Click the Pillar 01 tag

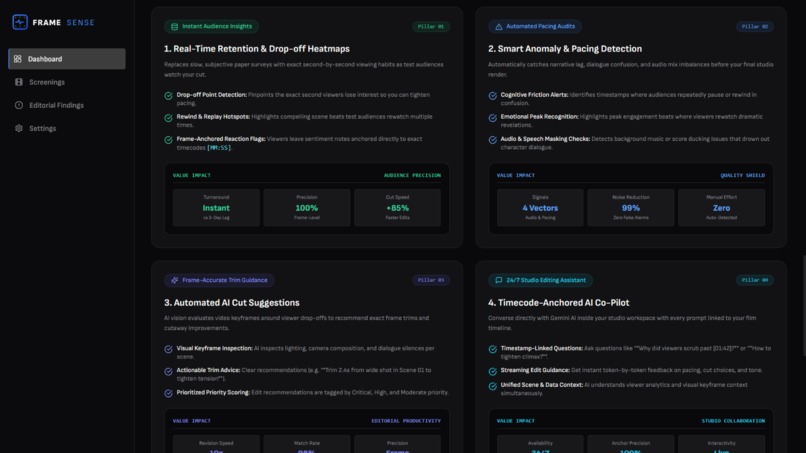pos(431,26)
